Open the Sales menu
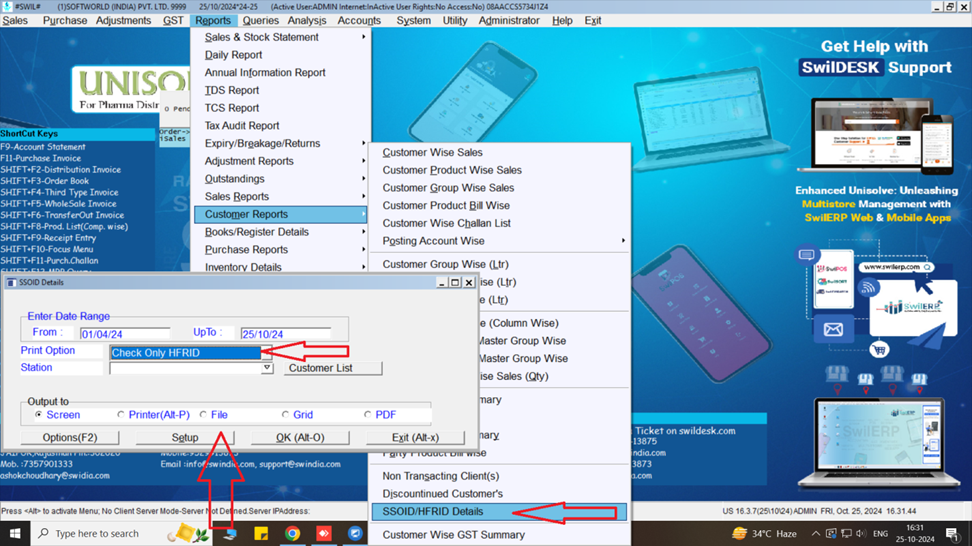Screen dimensions: 972x546 point(15,20)
